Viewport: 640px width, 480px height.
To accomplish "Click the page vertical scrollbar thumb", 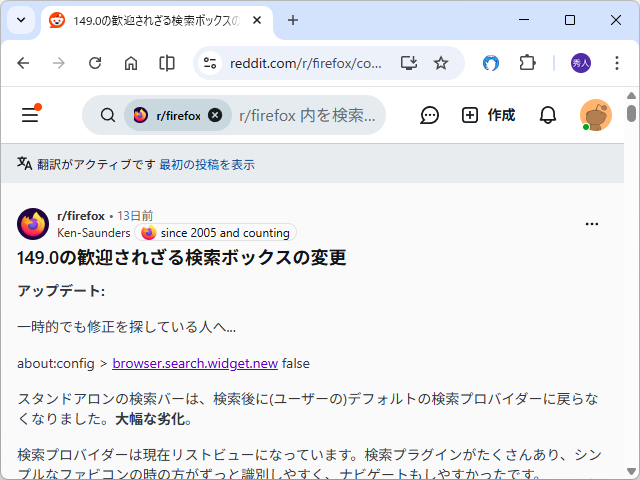I will [631, 113].
